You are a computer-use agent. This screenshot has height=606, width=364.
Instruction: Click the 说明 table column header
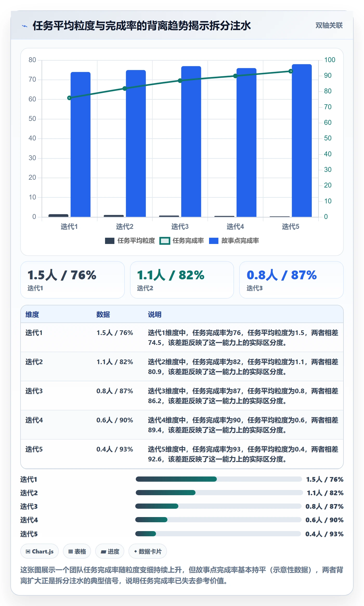pos(155,314)
